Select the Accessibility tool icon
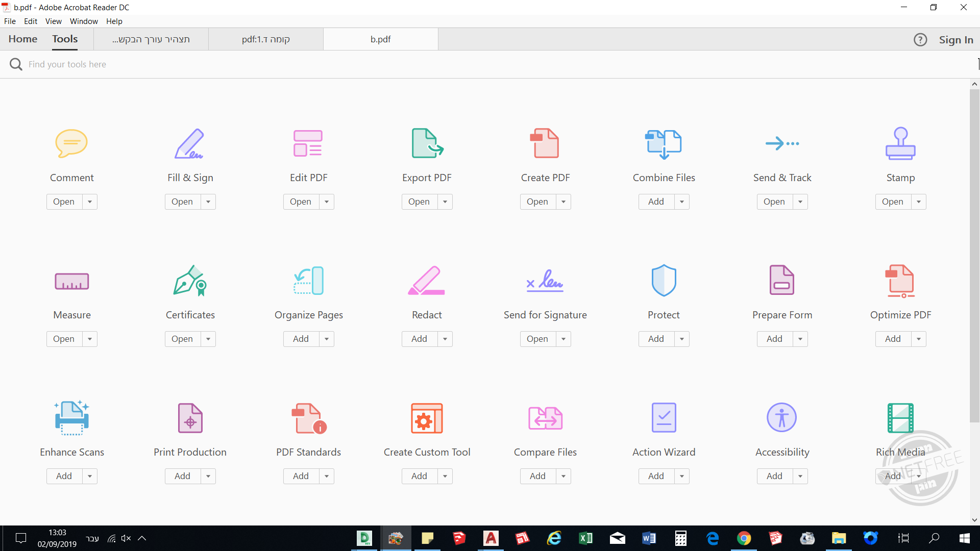Screen dimensions: 980x551 pyautogui.click(x=782, y=417)
